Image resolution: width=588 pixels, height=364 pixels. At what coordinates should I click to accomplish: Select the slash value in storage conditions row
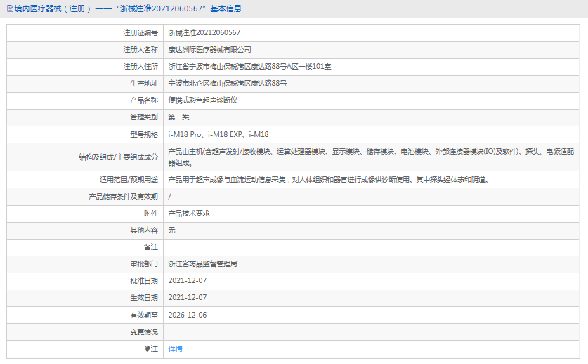(169, 197)
